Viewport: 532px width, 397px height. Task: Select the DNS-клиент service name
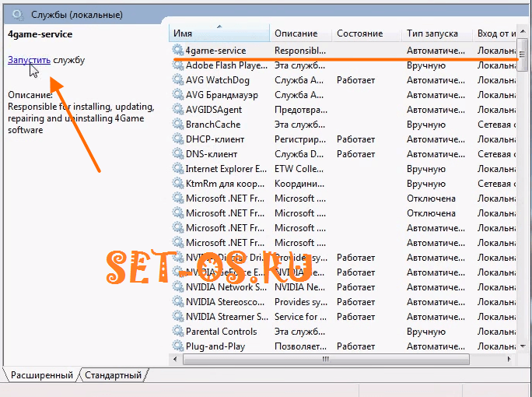(212, 154)
